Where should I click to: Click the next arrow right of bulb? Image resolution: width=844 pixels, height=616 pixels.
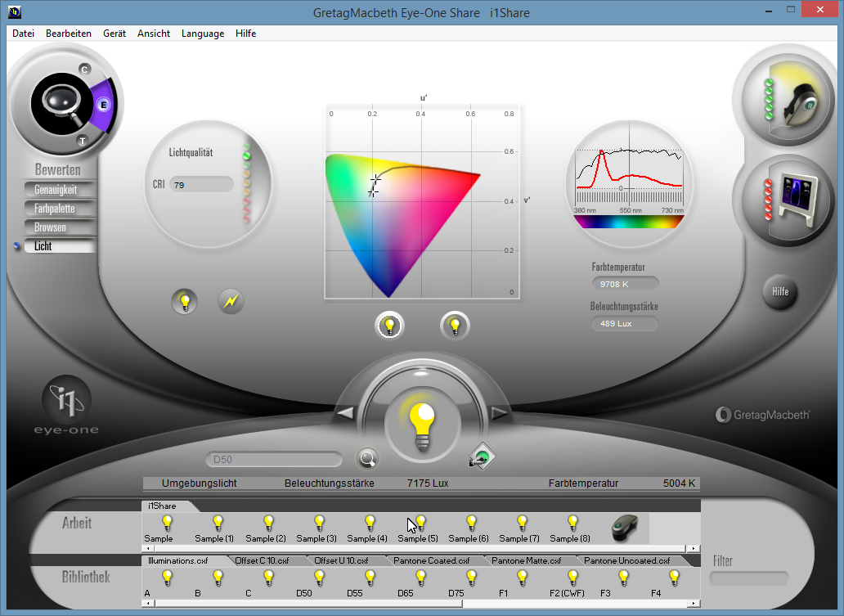tap(500, 413)
